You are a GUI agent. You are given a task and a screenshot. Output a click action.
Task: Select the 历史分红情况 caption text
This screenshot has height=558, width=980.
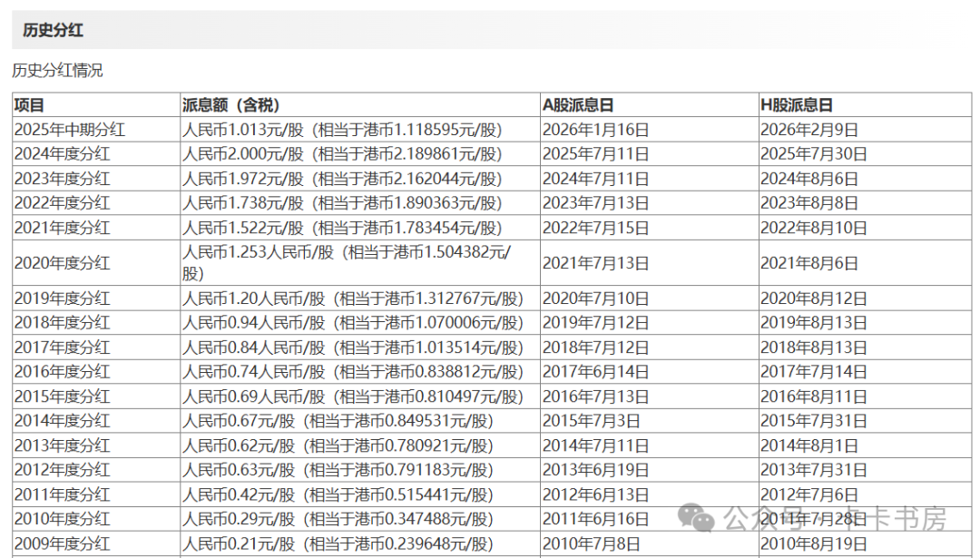(57, 71)
